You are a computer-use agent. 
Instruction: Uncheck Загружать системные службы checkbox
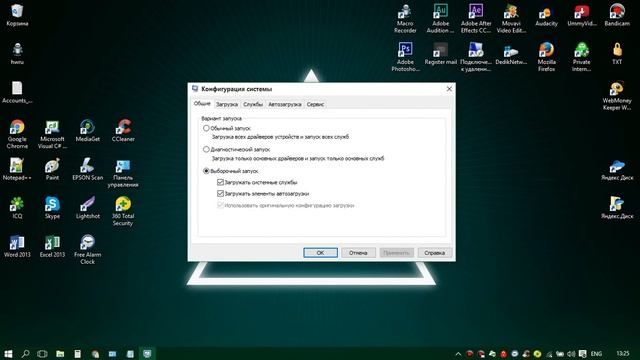click(220, 182)
